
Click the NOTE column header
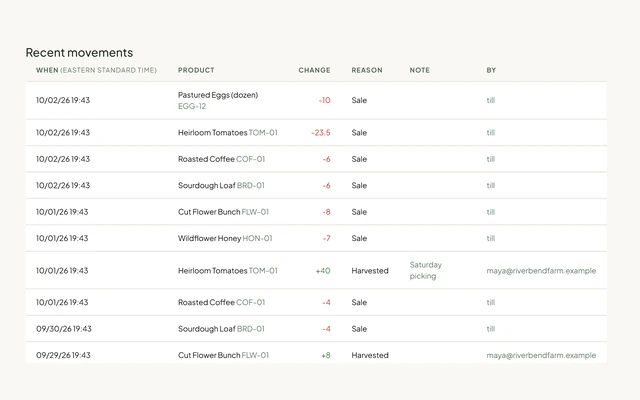point(420,70)
